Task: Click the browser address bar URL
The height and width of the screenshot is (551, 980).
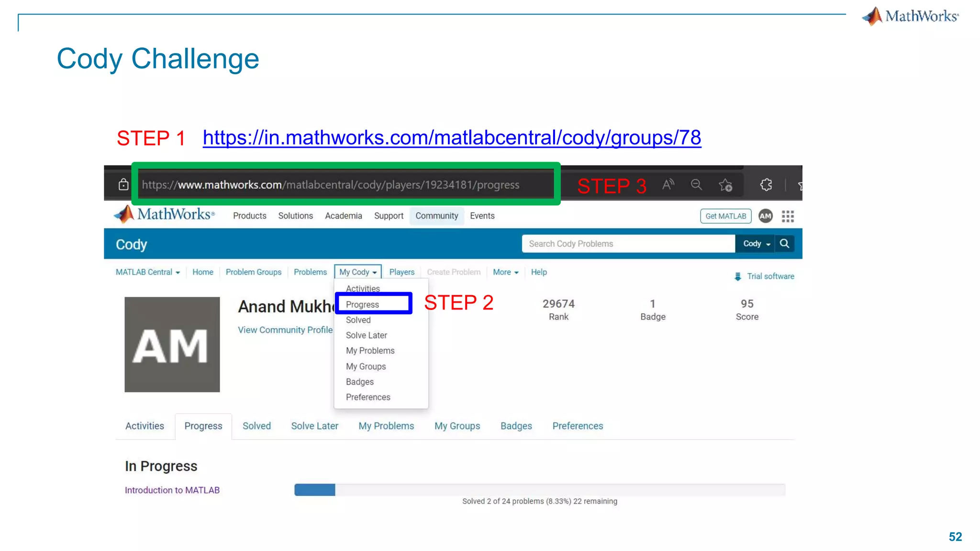Action: (330, 185)
